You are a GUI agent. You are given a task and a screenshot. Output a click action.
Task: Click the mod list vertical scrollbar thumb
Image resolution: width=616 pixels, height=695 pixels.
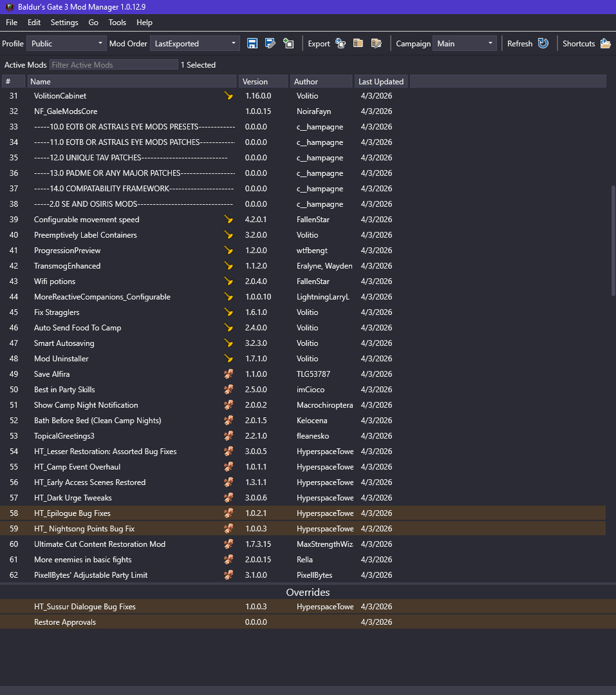(x=613, y=241)
